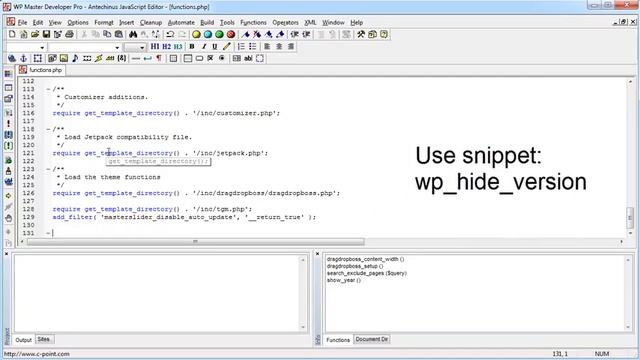This screenshot has width=640, height=360.
Task: Print the document with the printer icon
Action: (x=69, y=34)
